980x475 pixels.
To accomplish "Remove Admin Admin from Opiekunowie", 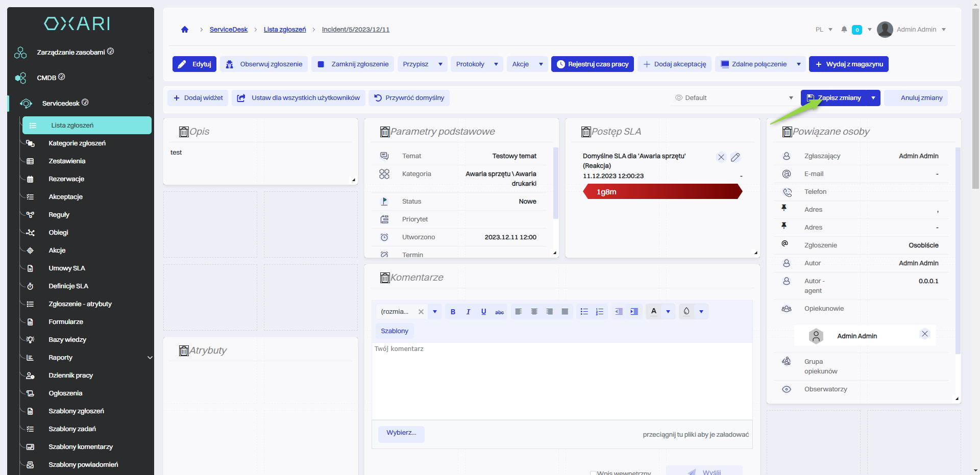I will (924, 334).
